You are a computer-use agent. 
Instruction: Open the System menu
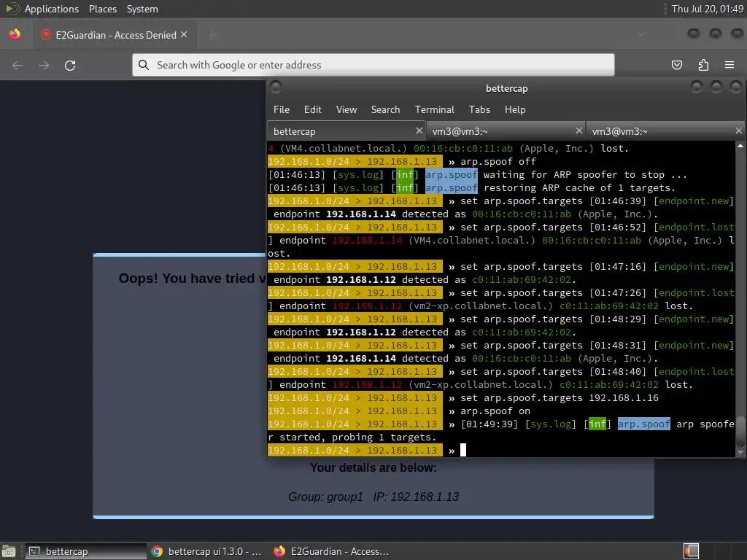tap(142, 9)
